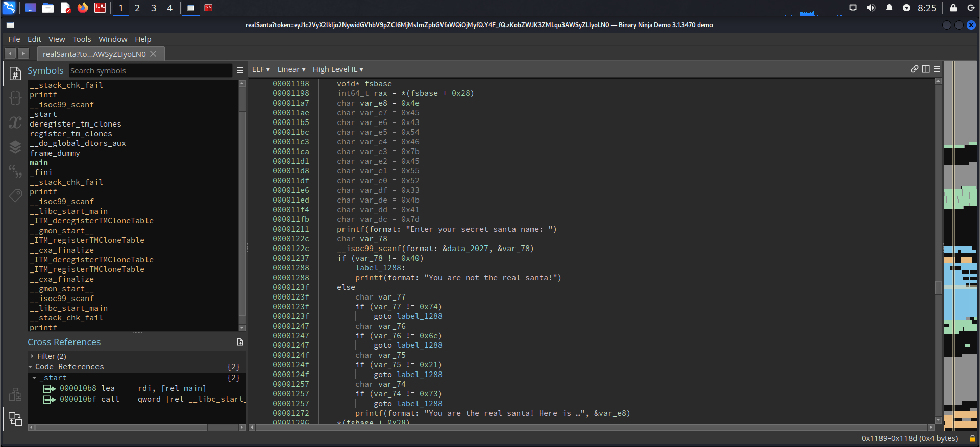Image resolution: width=980 pixels, height=447 pixels.
Task: Open the Linear view mode dropdown
Action: (x=291, y=69)
